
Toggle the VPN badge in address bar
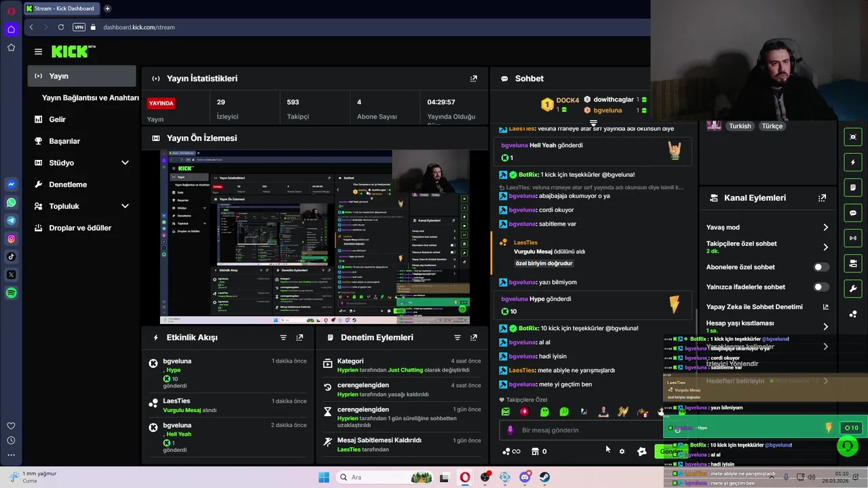79,27
